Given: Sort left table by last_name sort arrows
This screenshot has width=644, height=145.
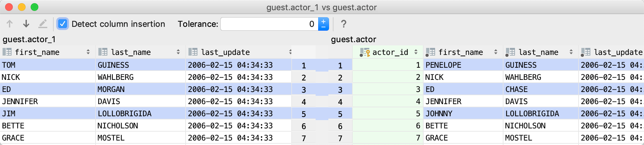Looking at the screenshot, I should click(x=178, y=52).
